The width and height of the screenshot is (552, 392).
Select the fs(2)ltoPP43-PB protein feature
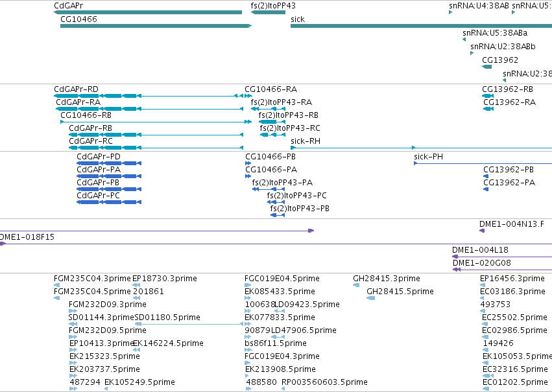(278, 215)
